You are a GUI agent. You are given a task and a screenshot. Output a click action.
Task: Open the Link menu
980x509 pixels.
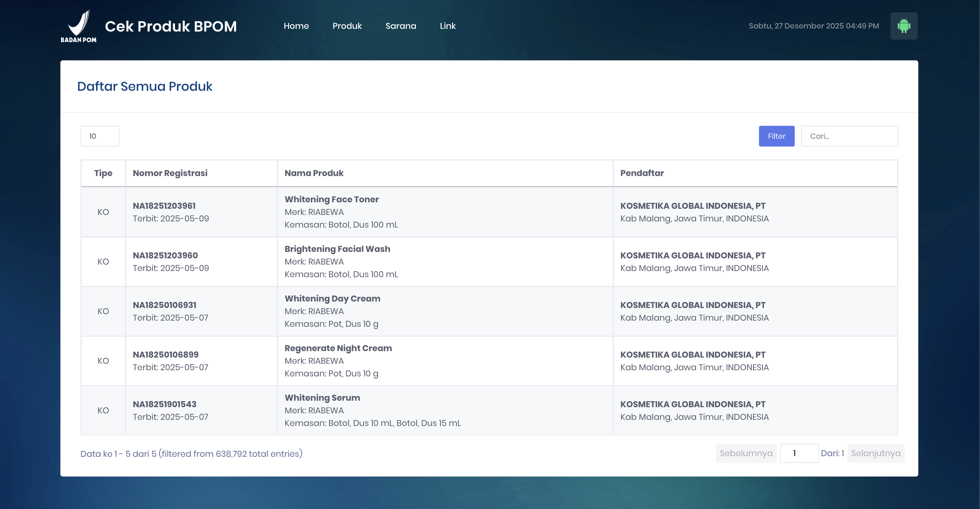pos(447,26)
